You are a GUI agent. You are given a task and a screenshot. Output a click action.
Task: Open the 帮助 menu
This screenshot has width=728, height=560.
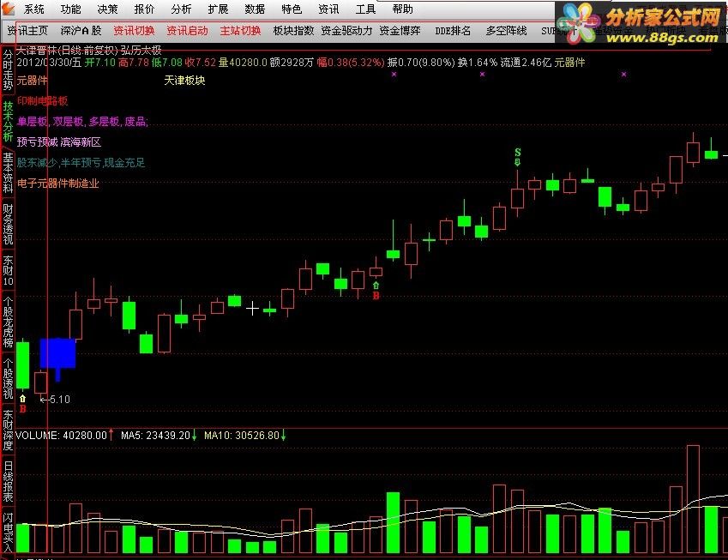click(402, 9)
